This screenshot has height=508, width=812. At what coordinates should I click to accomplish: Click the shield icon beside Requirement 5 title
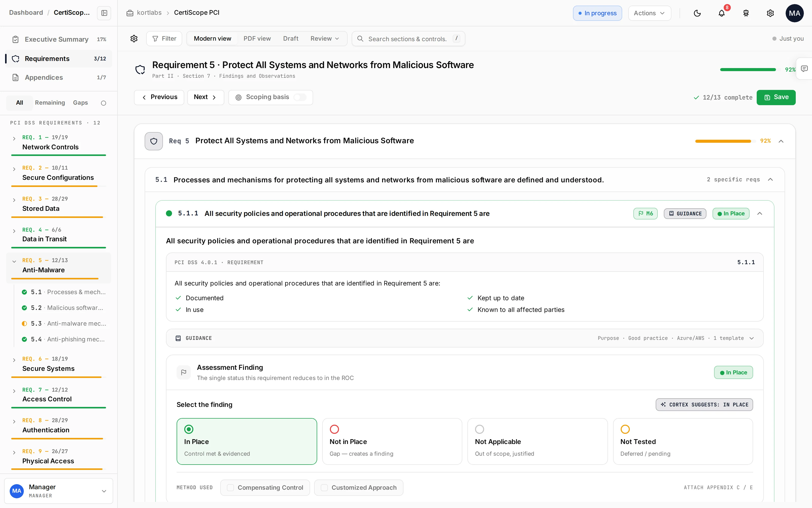click(140, 70)
